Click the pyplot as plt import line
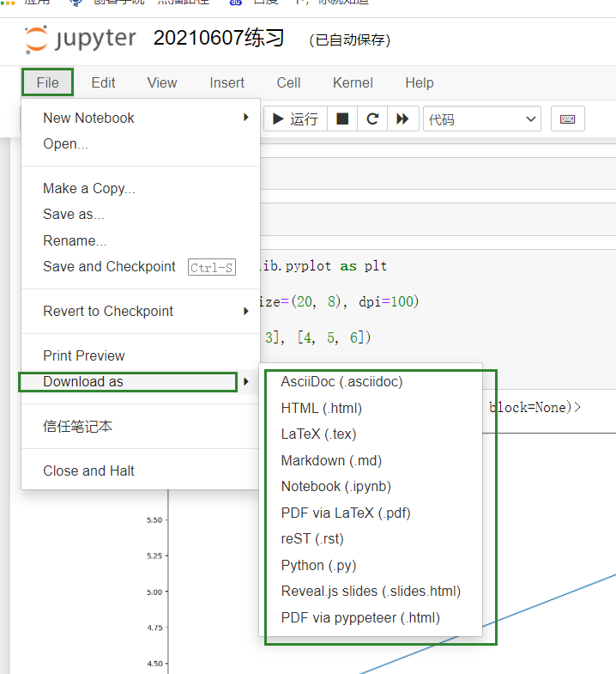This screenshot has height=674, width=616. [x=324, y=266]
